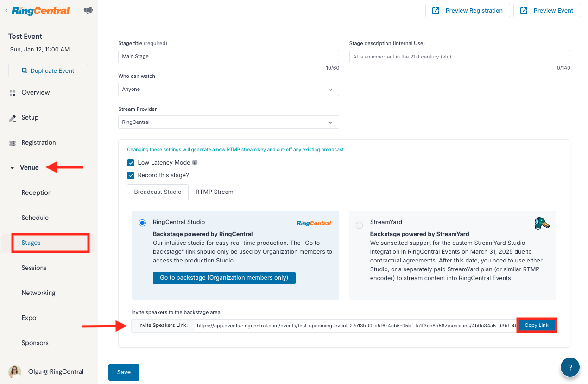Click Olga's profile avatar
The image size is (588, 384).
pos(14,371)
